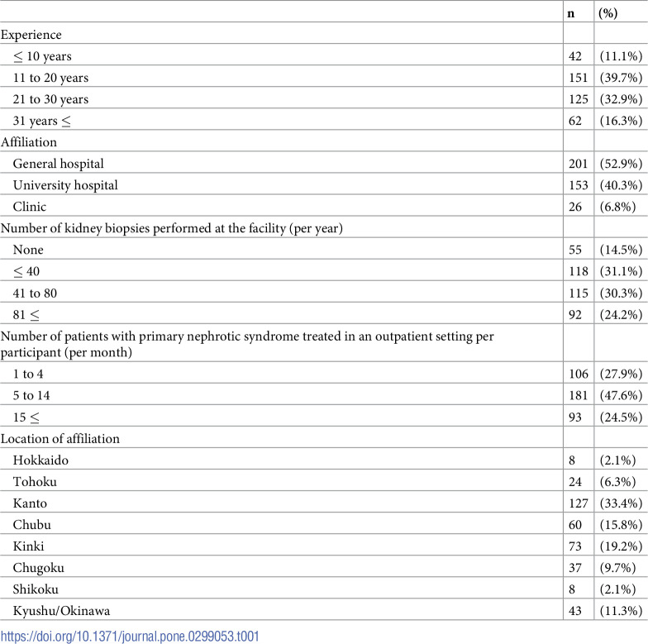Viewport: 648px width, 644px height.
Task: Select the '11 to 20 years' row
Action: coord(324,78)
